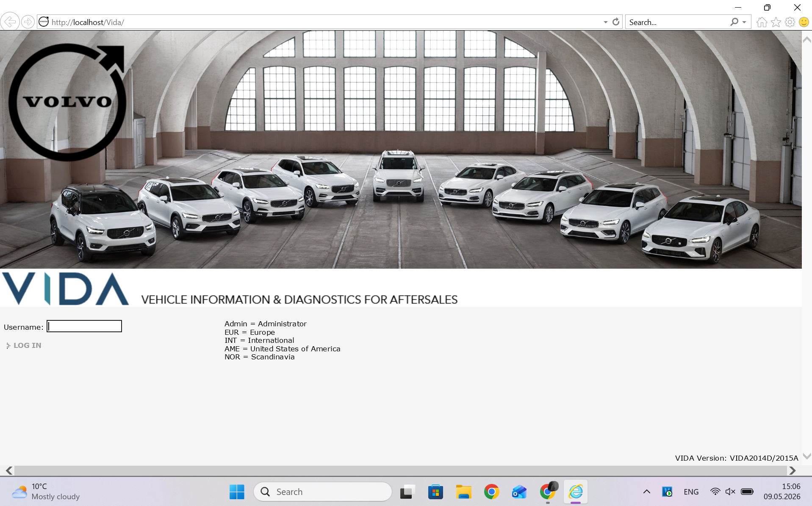Focus the Username input field
This screenshot has width=812, height=506.
click(84, 326)
